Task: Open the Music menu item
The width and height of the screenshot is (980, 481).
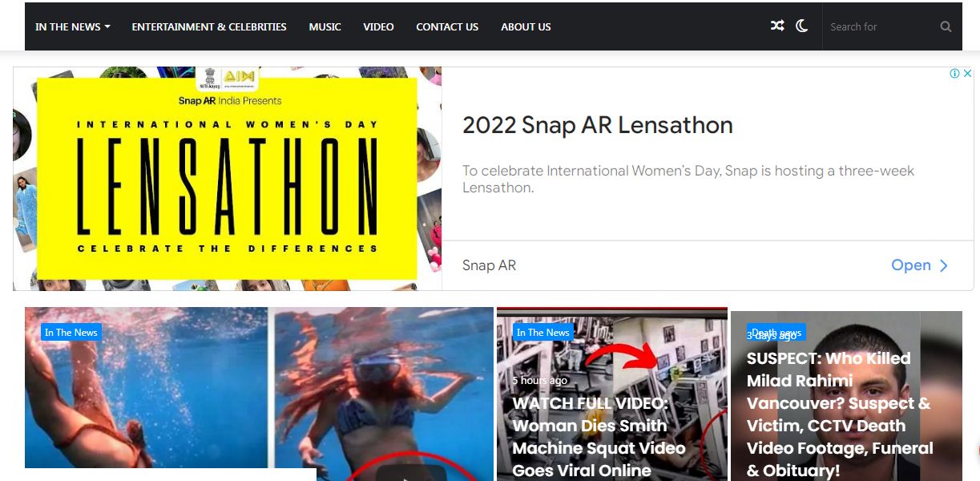Action: pos(325,26)
